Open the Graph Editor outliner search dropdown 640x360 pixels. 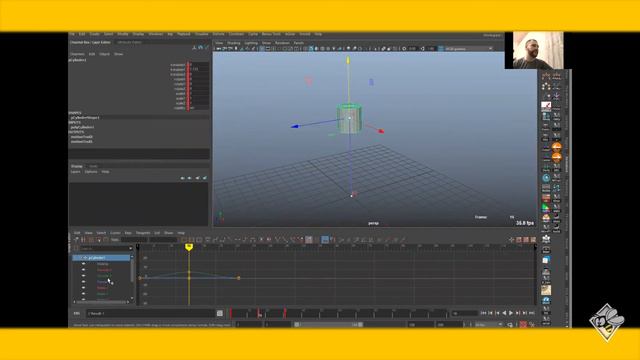[x=130, y=248]
